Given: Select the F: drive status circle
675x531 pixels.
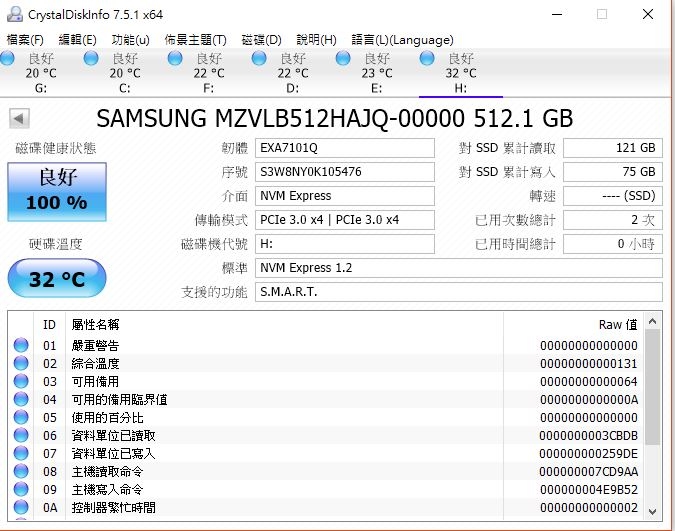Looking at the screenshot, I should 175,58.
